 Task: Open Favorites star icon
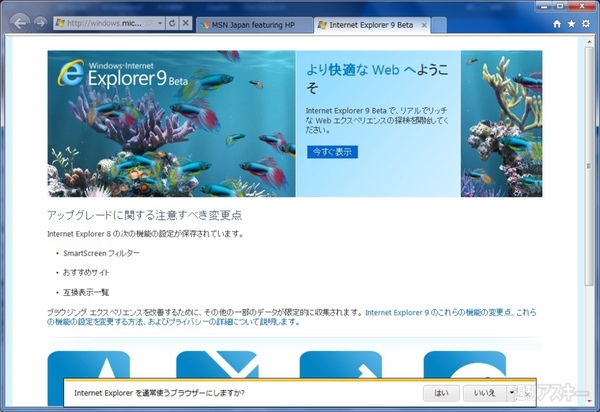coord(571,24)
